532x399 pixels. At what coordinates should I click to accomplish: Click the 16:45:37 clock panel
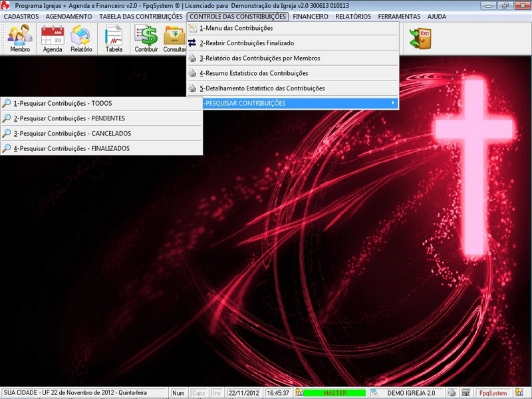tap(278, 393)
